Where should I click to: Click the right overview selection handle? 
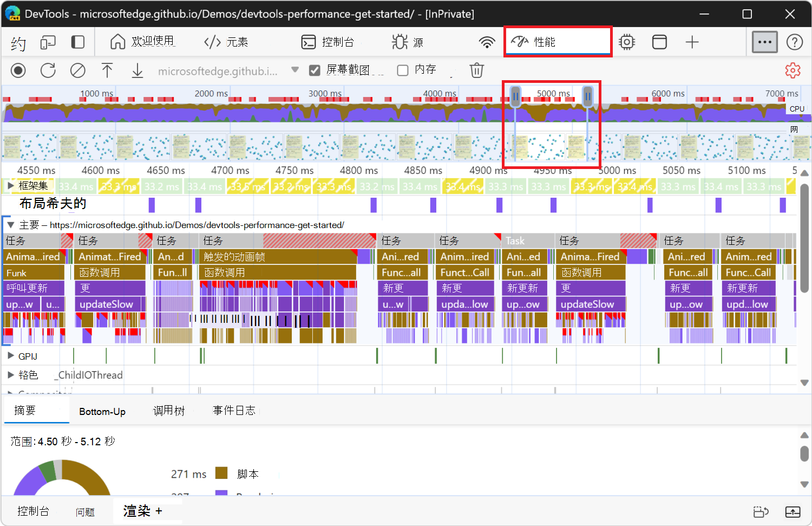point(587,96)
